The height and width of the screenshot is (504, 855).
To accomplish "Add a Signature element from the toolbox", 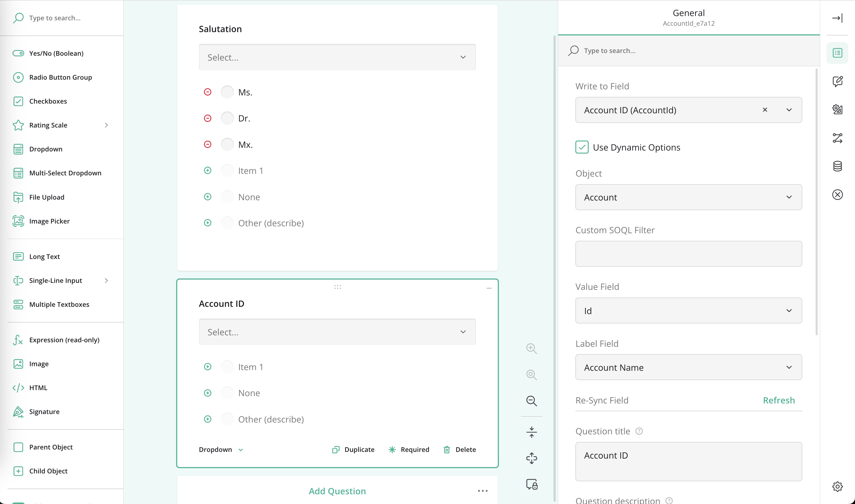I will tap(44, 412).
